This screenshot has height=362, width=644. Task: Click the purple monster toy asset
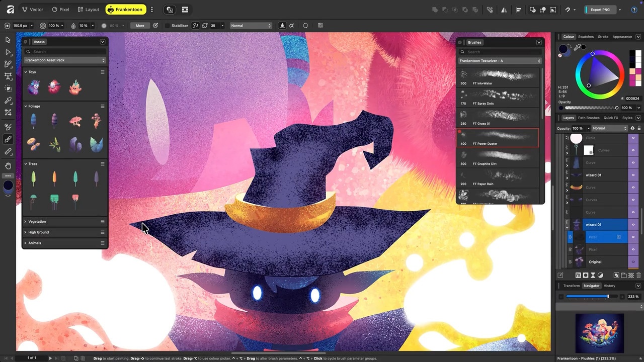[34, 87]
